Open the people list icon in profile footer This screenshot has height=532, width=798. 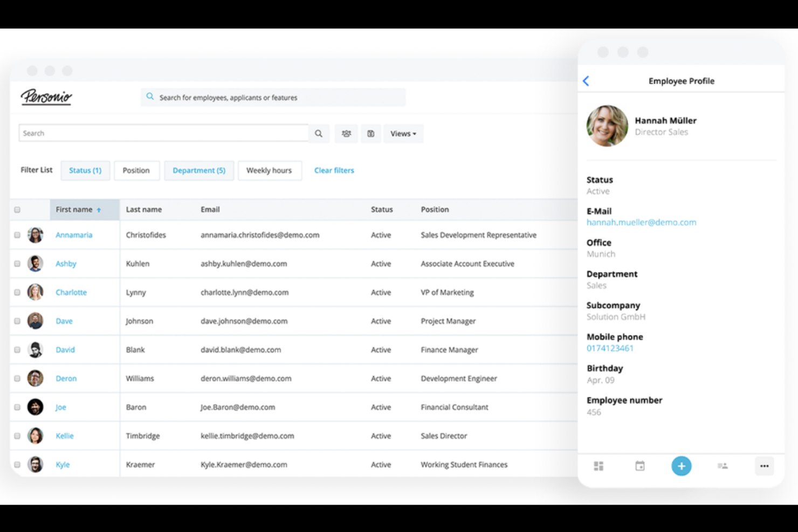tap(723, 466)
